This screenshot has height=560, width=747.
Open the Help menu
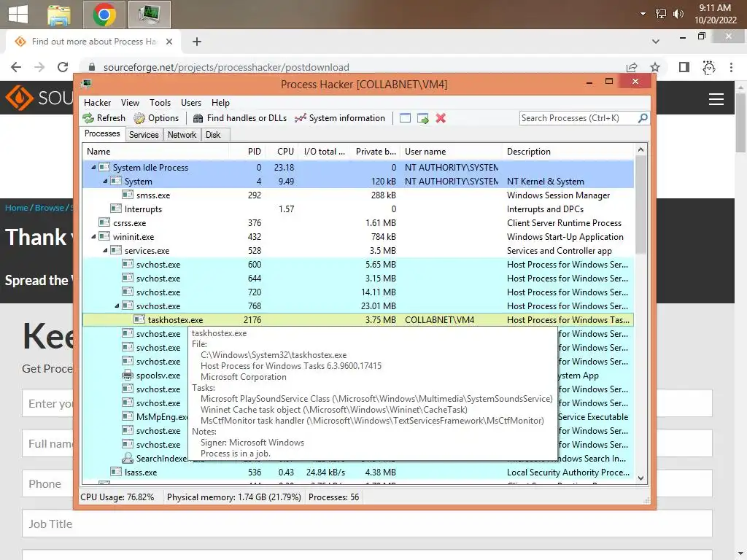point(220,103)
